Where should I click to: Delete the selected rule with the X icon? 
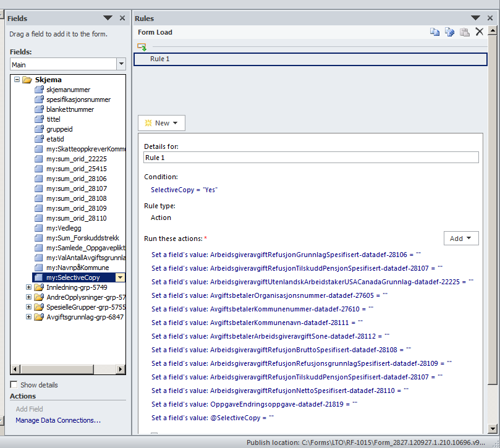(x=479, y=32)
